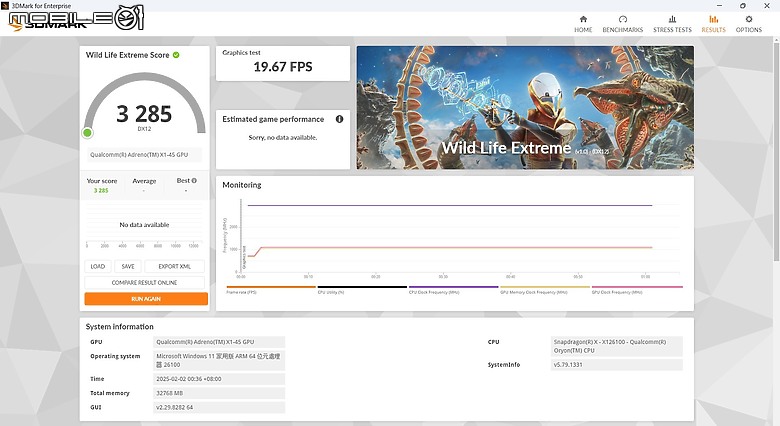Go to the Home section

[583, 24]
